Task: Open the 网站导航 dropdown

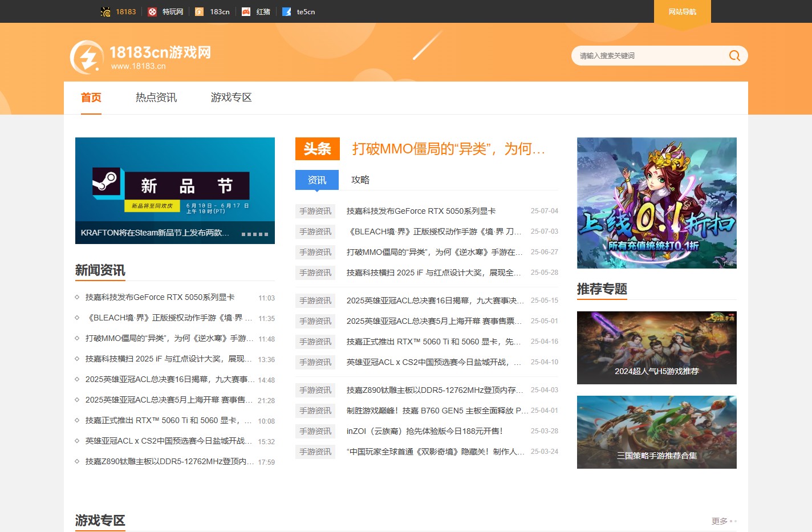Action: (x=683, y=11)
